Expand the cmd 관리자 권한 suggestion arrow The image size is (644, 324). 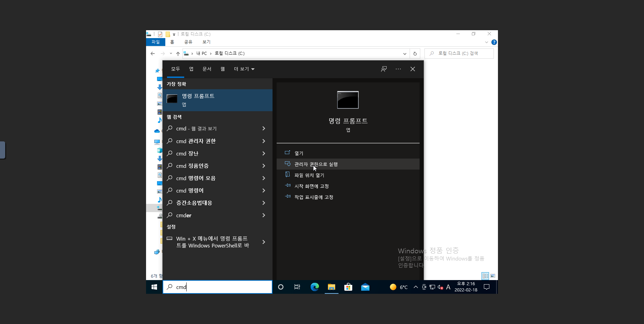click(264, 141)
